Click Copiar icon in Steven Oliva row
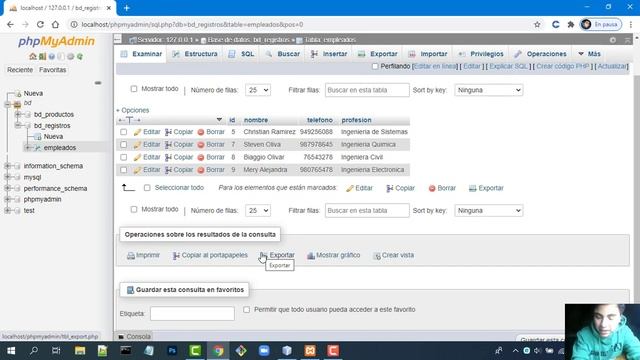The image size is (640, 360). 168,144
